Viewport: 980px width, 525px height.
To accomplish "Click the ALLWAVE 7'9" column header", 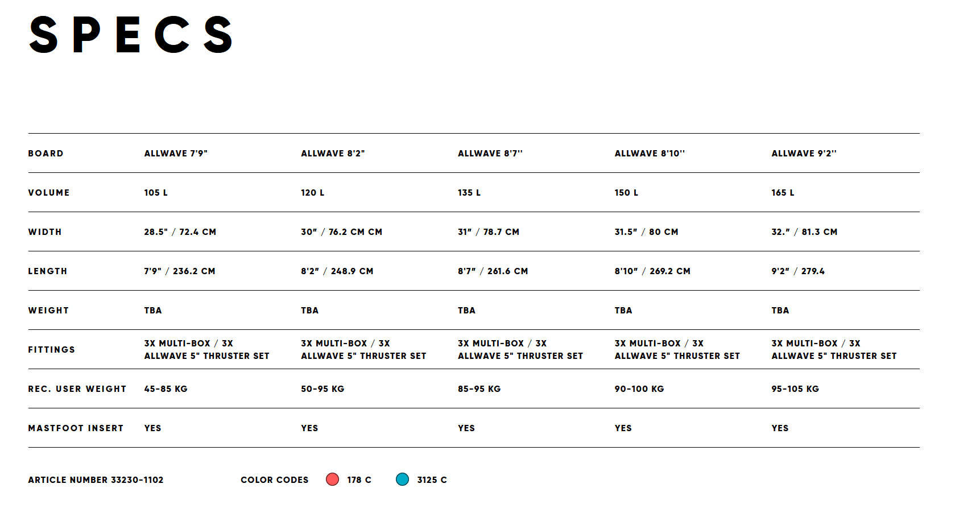I will [x=176, y=154].
